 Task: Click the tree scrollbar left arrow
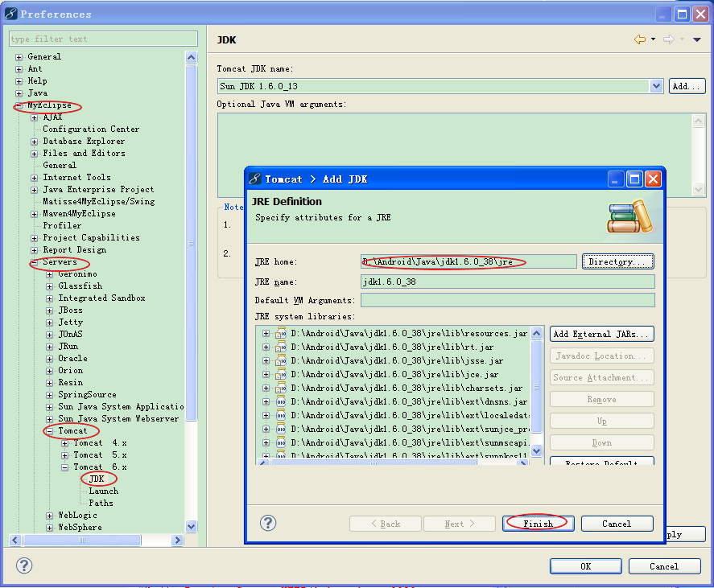(x=15, y=540)
